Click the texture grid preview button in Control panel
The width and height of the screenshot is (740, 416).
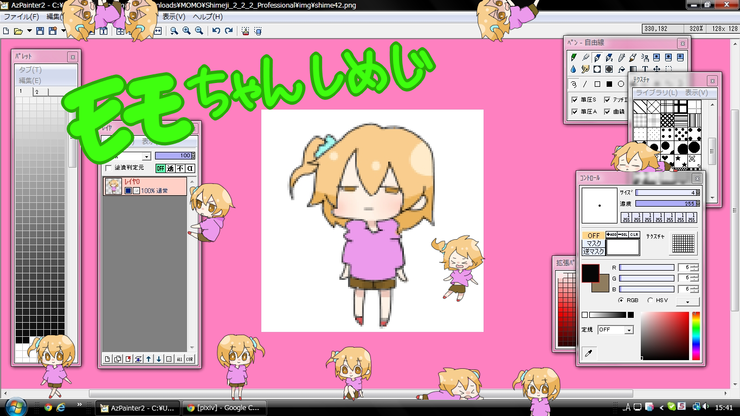pos(683,244)
